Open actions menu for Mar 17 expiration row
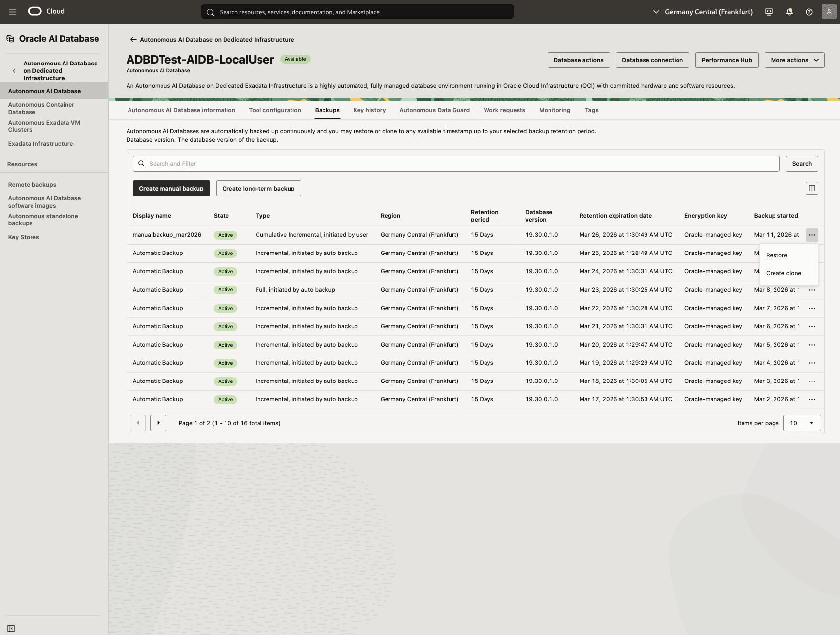 click(x=812, y=400)
